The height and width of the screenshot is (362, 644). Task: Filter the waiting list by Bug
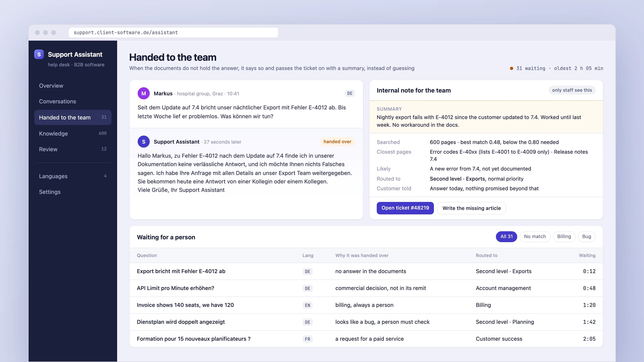point(586,237)
